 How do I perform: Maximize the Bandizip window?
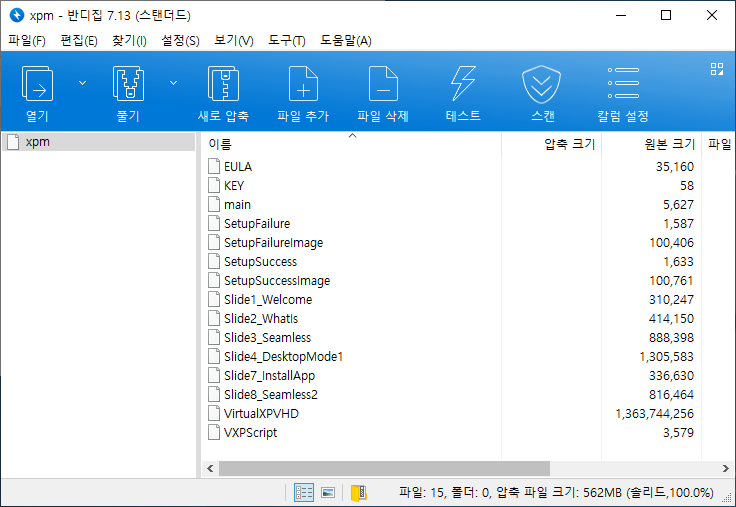tap(666, 15)
